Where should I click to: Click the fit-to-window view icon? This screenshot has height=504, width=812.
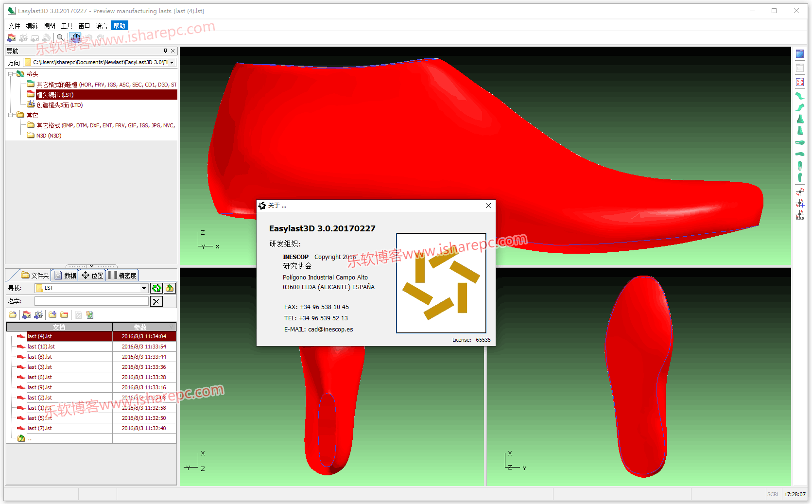(800, 83)
